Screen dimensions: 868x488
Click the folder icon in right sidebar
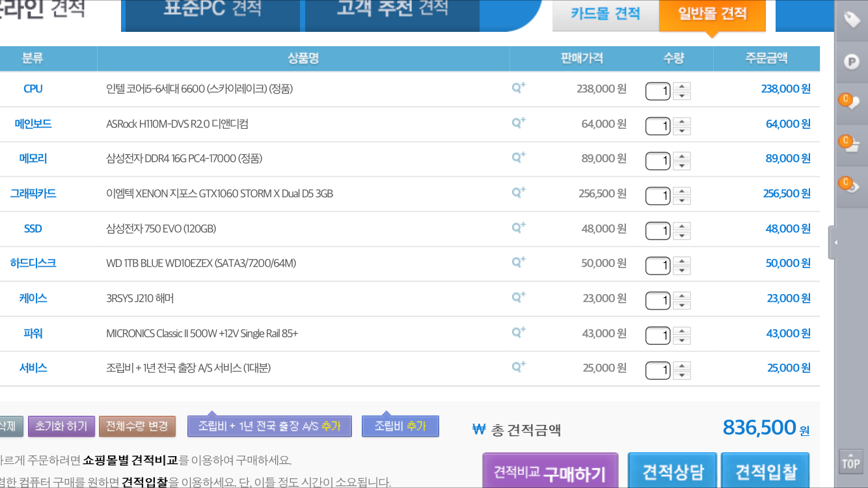click(x=851, y=144)
